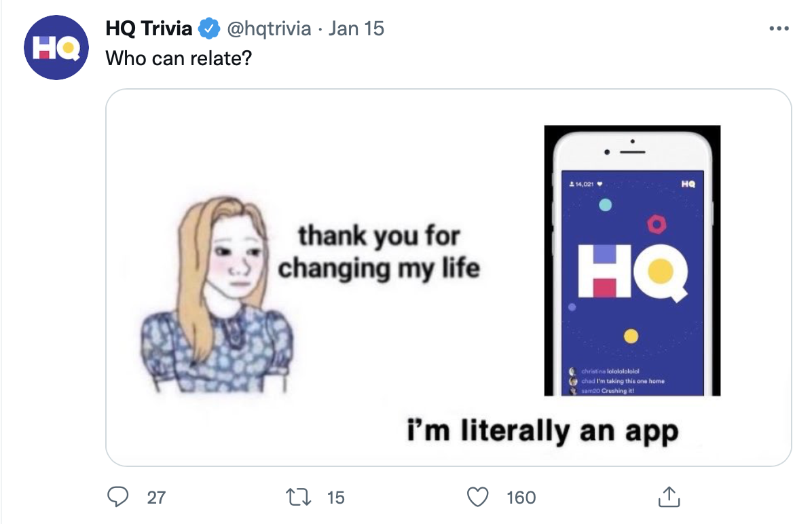Retweet using the arrows icon
Screen dimensions: 812x524
298,497
